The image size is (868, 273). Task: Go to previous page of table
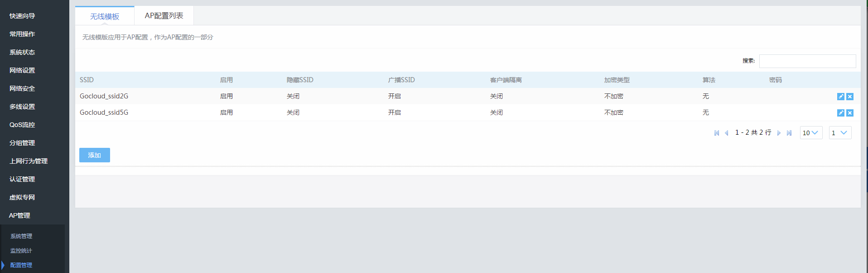727,133
